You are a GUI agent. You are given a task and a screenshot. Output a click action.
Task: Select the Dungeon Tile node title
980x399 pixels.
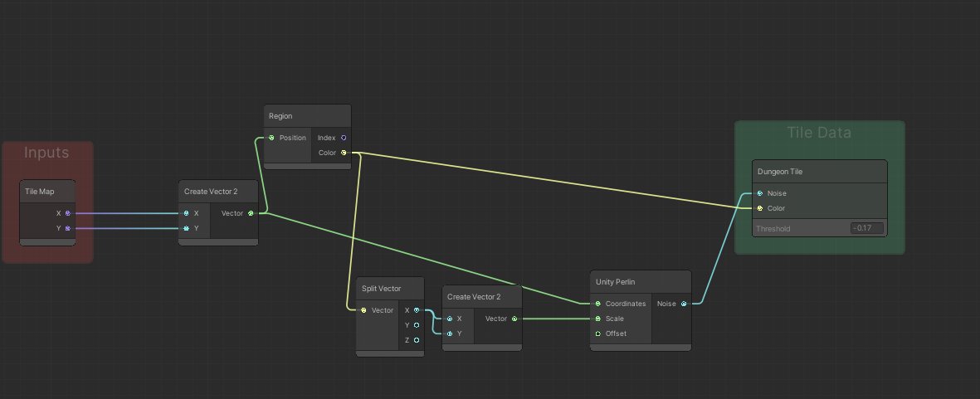pyautogui.click(x=780, y=172)
